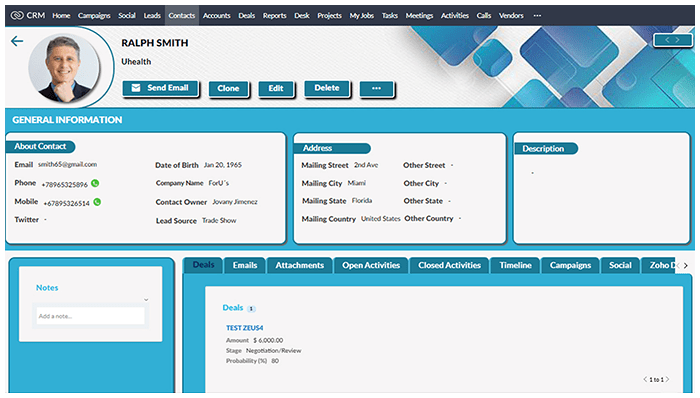Click the WhatsApp icon next to Mobile number

(x=97, y=202)
